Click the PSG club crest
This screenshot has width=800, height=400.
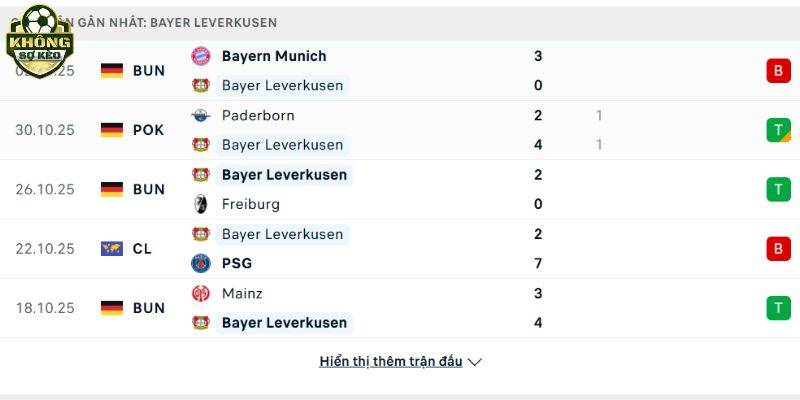click(x=201, y=263)
